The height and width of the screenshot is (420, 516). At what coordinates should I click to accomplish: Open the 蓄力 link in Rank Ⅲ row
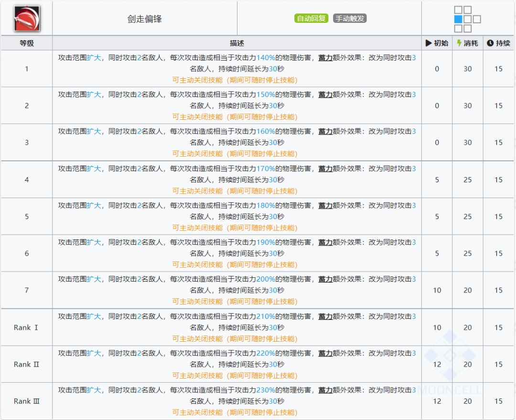click(325, 390)
